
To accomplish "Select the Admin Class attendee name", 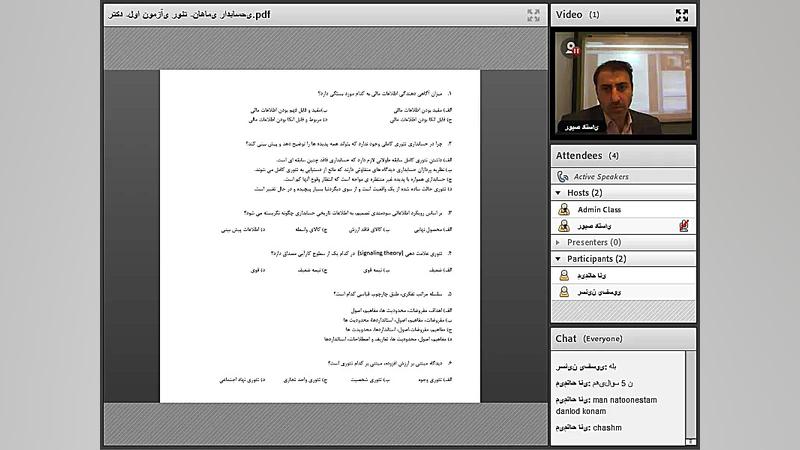I will [x=599, y=209].
